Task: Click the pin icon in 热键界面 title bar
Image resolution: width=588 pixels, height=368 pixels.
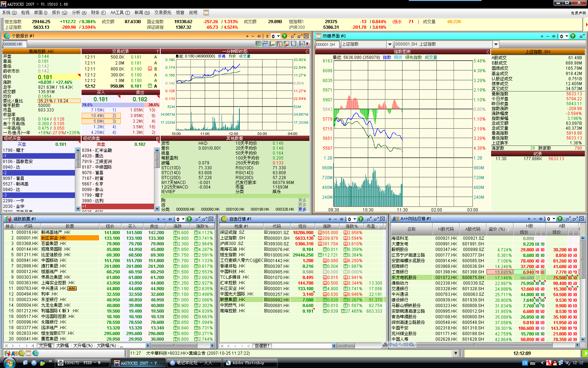Action: coord(554,36)
